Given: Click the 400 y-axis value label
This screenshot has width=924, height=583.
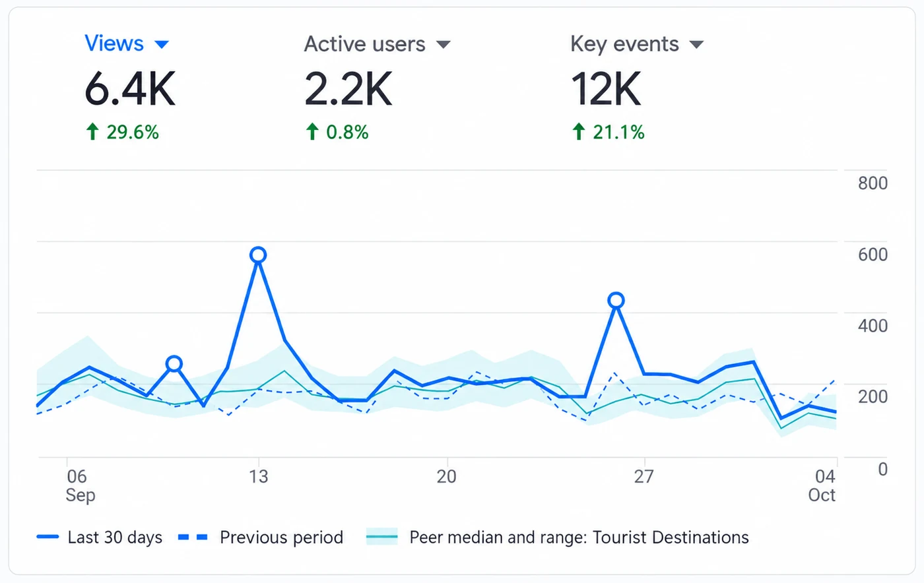Looking at the screenshot, I should (873, 325).
